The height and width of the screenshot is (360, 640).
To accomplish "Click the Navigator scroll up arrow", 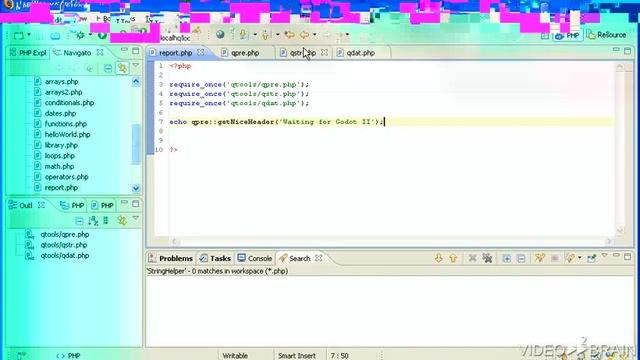I will click(136, 82).
